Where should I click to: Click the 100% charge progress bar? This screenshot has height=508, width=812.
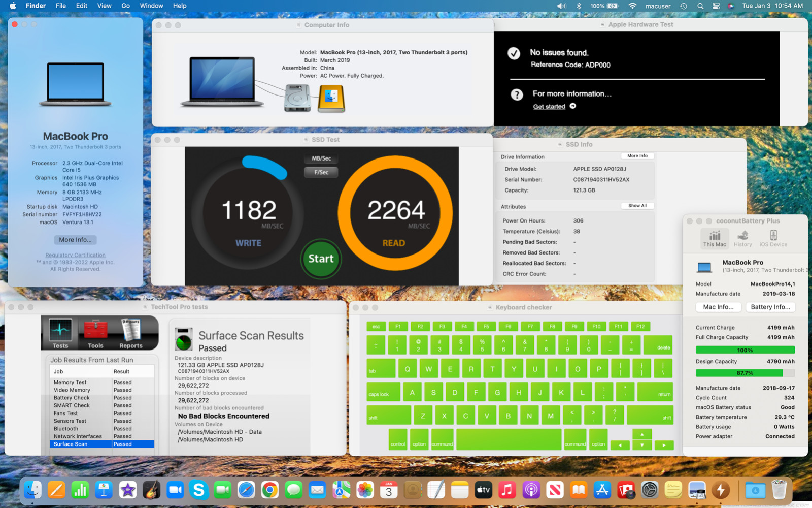click(x=745, y=350)
